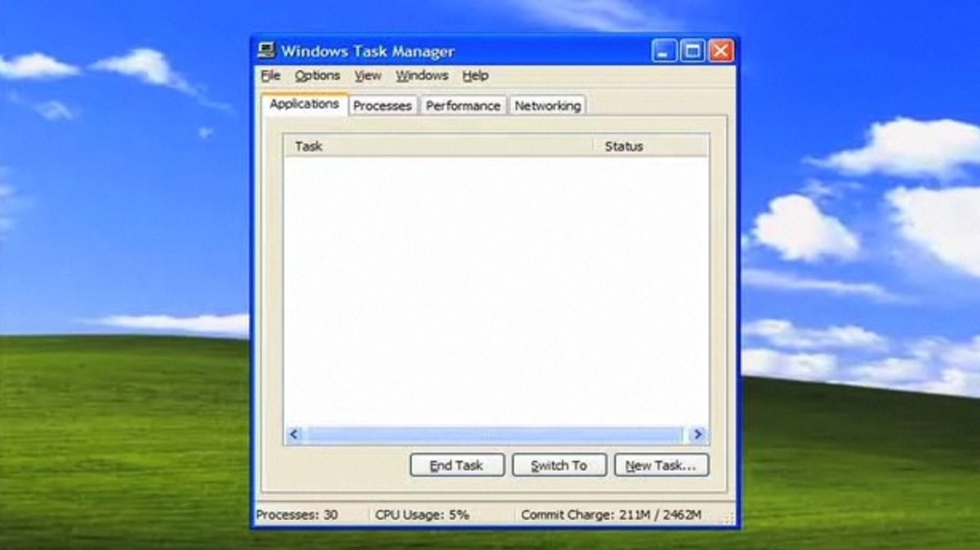Screen dimensions: 980x550
Task: Sort by the Task column header
Action: [x=439, y=146]
